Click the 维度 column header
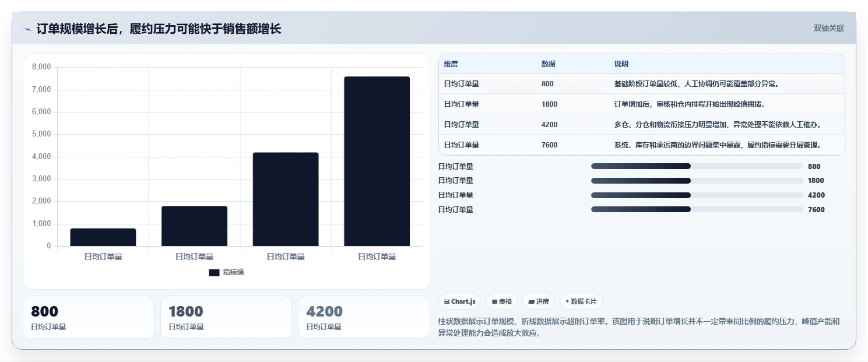 [x=451, y=64]
